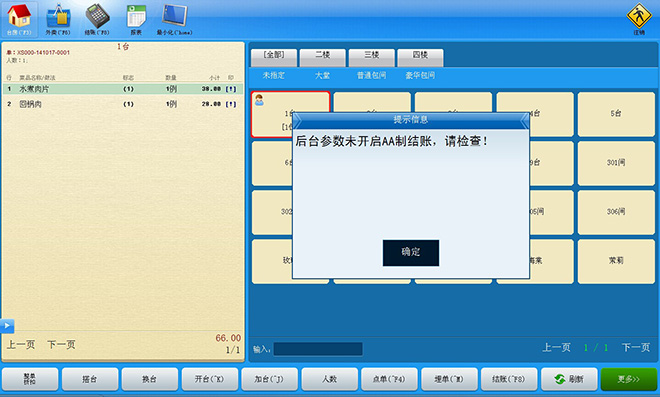The image size is (660, 397).
Task: Click the 输入 text input field
Action: point(318,349)
